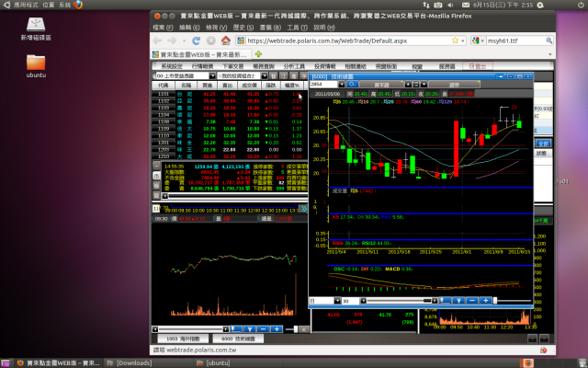Click the minus zoom button under the K-line chart
Image resolution: width=588 pixels, height=368 pixels.
click(472, 301)
